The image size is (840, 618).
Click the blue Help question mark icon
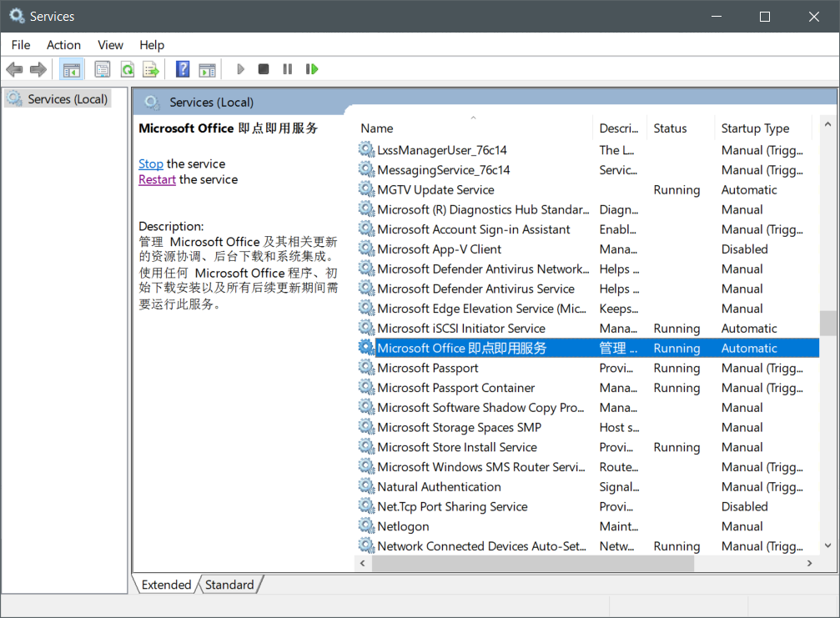183,69
